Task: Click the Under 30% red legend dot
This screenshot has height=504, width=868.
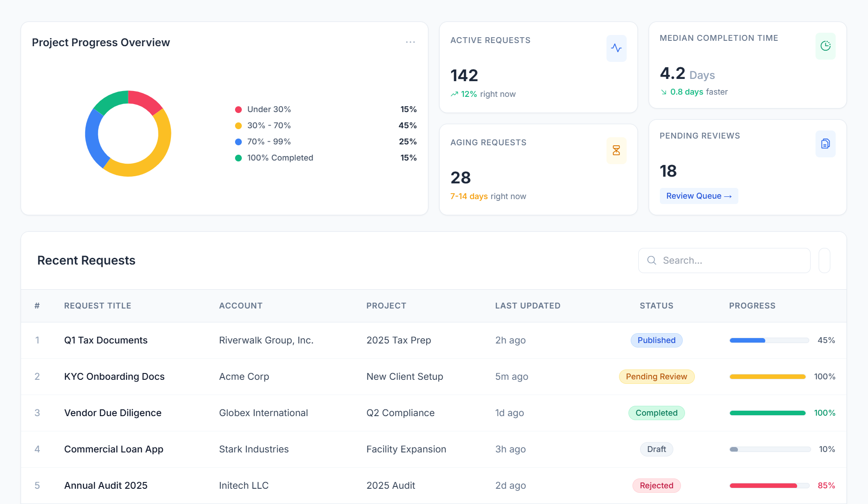Action: pos(239,109)
